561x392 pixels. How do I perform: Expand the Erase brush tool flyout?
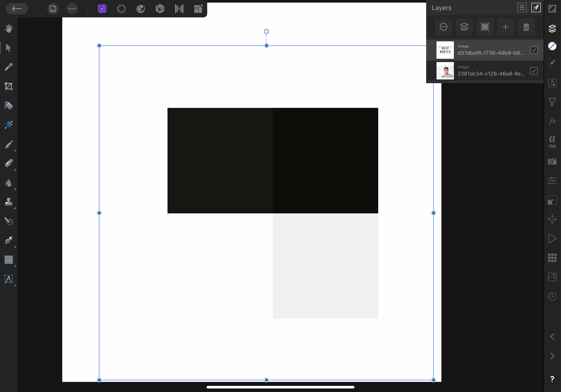tap(15, 169)
